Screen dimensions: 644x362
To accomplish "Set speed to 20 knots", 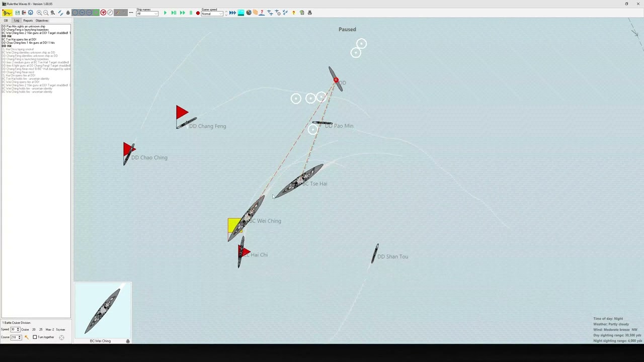I will 34,329.
